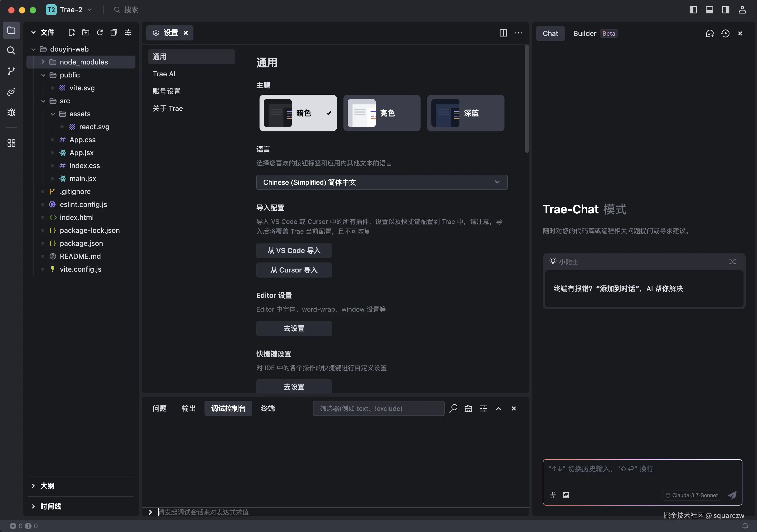Select the deep blue (深蓝) theme
The height and width of the screenshot is (532, 757).
point(466,113)
